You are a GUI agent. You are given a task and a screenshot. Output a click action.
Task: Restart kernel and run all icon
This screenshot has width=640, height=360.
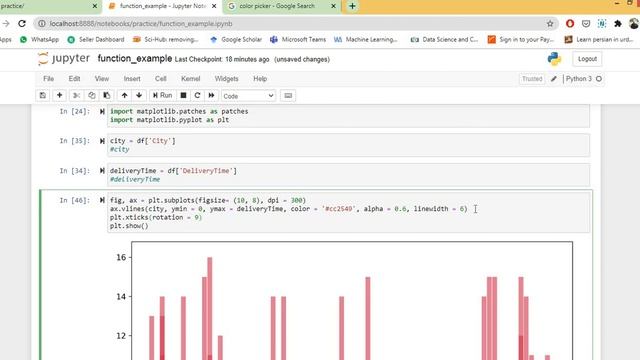[x=211, y=96]
